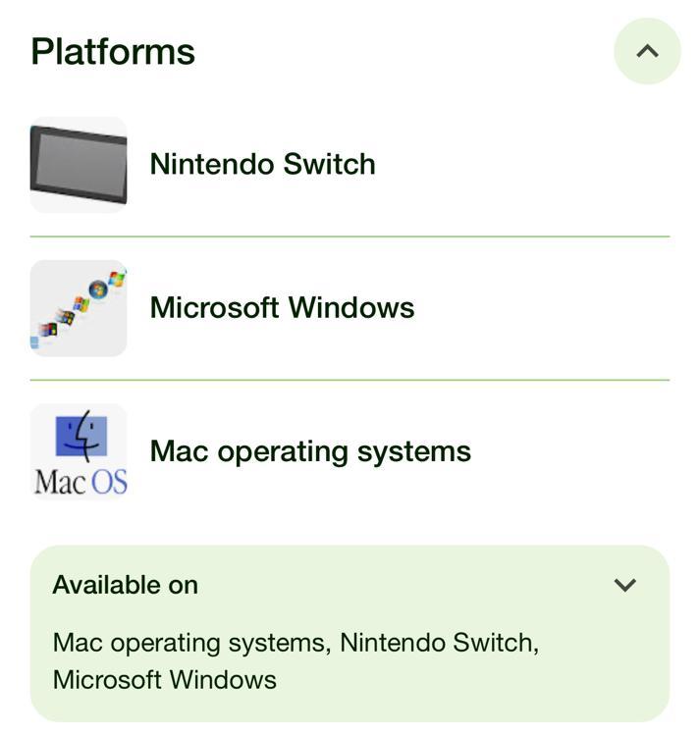The width and height of the screenshot is (700, 736).
Task: Click the "Available on" title
Action: [125, 585]
